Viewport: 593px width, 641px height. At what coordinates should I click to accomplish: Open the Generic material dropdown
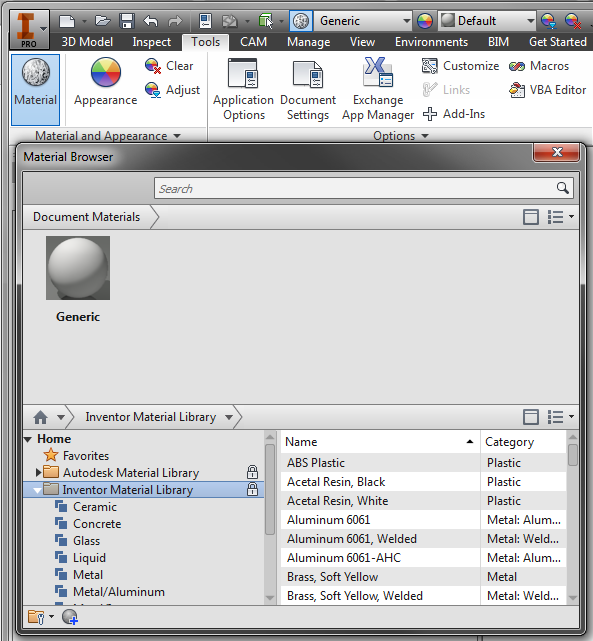coord(406,21)
